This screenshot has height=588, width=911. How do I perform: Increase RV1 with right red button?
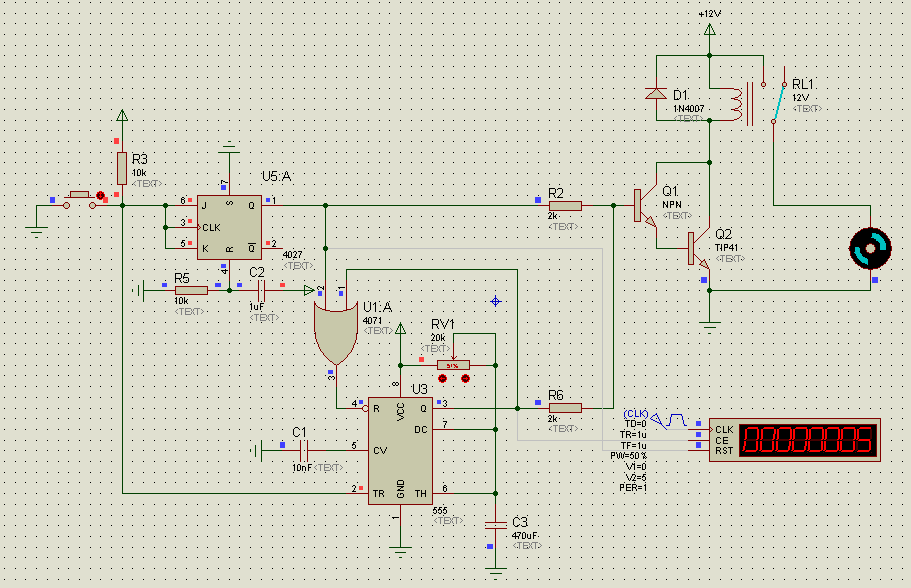tap(465, 379)
